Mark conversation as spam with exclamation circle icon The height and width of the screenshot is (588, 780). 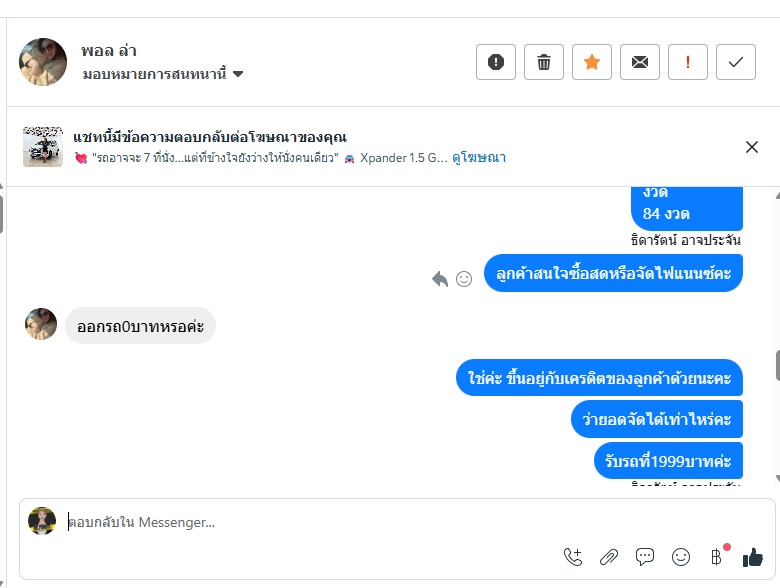[x=496, y=62]
